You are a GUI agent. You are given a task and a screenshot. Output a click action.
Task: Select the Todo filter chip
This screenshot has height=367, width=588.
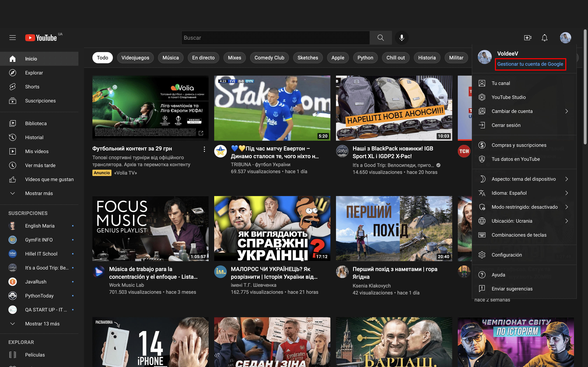pos(102,58)
